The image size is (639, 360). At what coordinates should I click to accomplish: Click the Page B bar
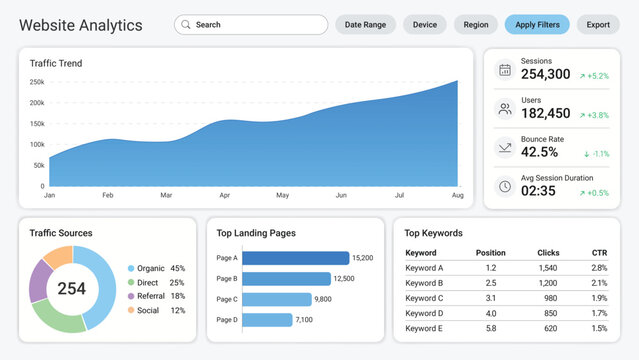[x=286, y=278]
